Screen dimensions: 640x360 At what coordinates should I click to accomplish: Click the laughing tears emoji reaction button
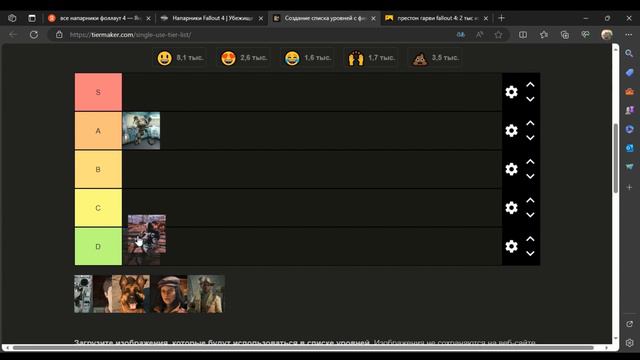pos(307,58)
